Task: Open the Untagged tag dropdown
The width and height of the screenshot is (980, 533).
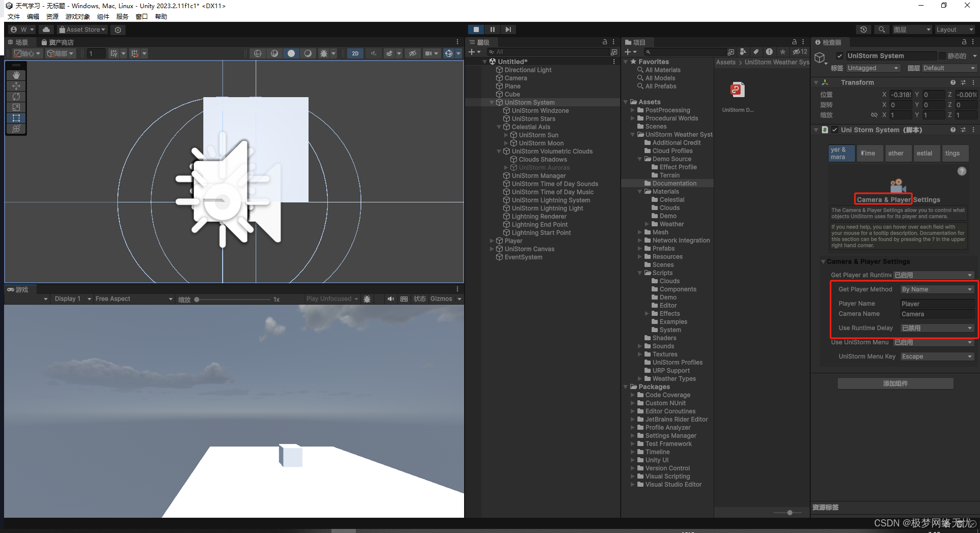Action: [872, 68]
